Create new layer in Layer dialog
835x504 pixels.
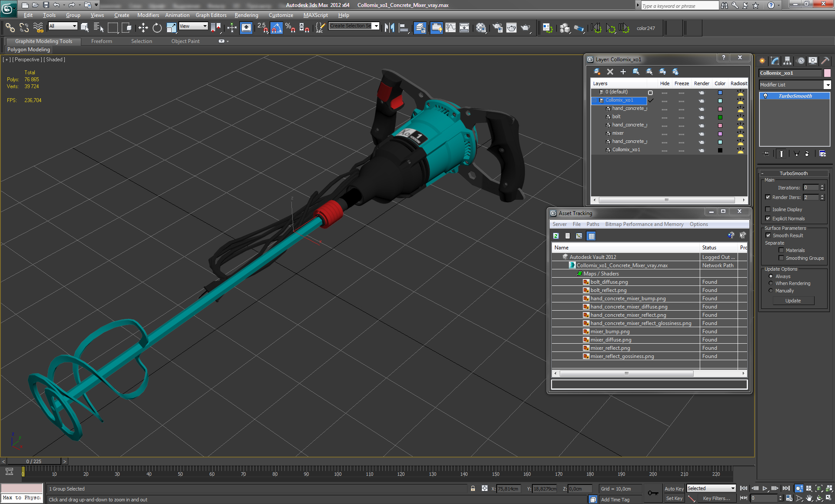pyautogui.click(x=597, y=72)
